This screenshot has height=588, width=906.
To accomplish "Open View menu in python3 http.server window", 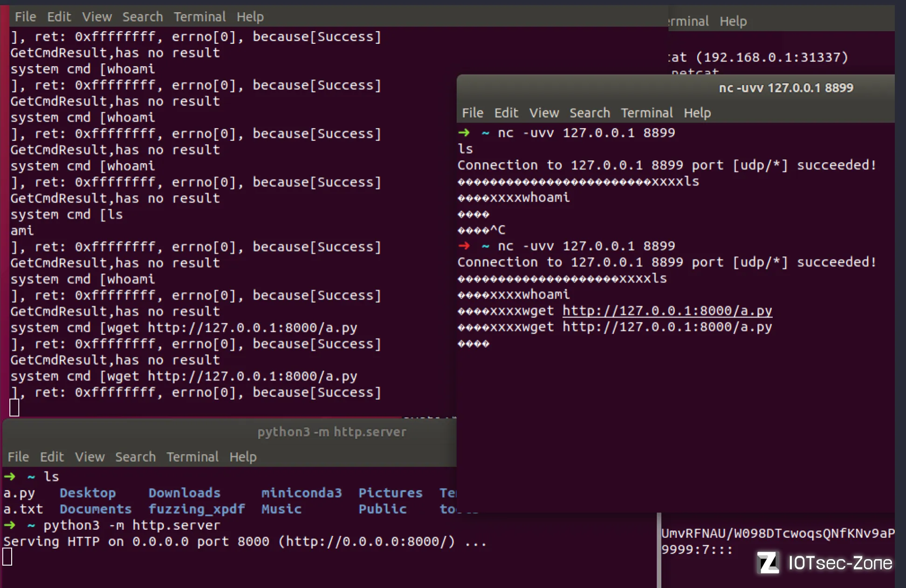I will (x=90, y=457).
